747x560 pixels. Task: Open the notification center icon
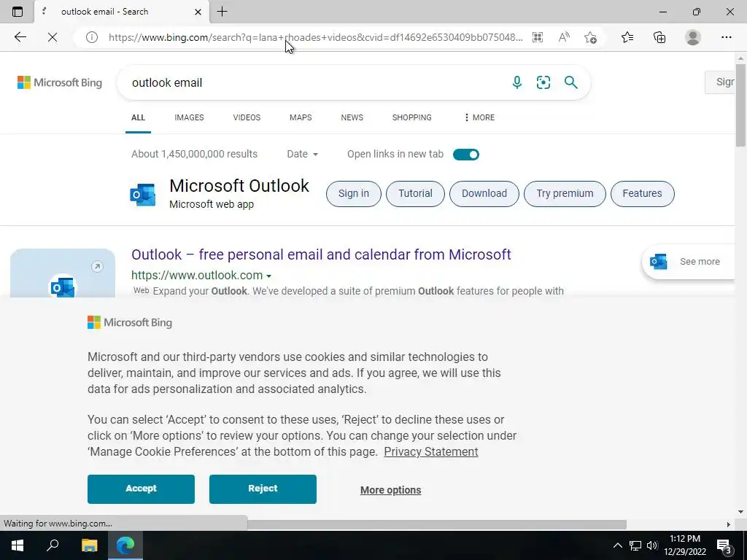click(724, 545)
